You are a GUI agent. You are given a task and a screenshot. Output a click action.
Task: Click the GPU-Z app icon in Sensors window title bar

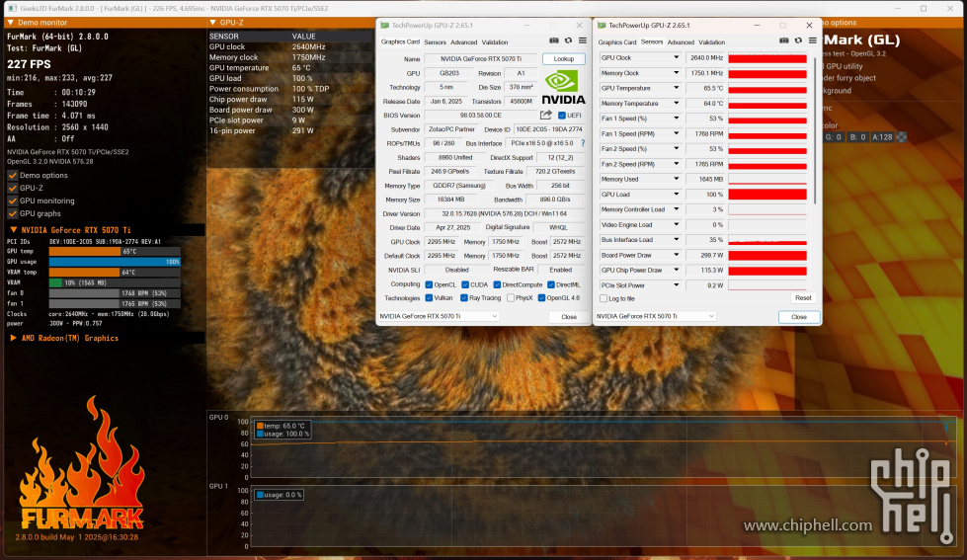click(602, 26)
